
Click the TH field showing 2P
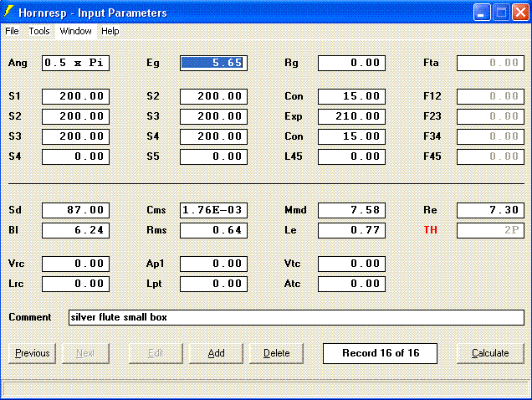491,230
